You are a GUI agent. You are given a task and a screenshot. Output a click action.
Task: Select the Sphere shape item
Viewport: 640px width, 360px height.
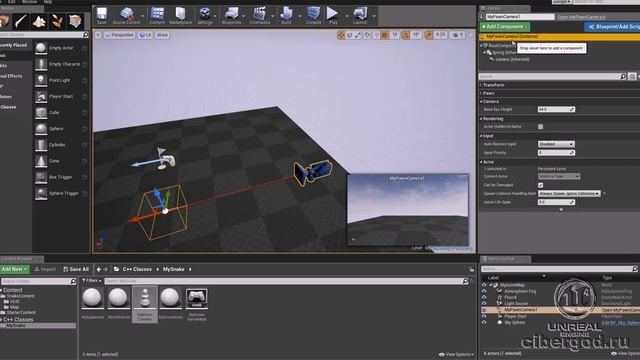[61, 129]
